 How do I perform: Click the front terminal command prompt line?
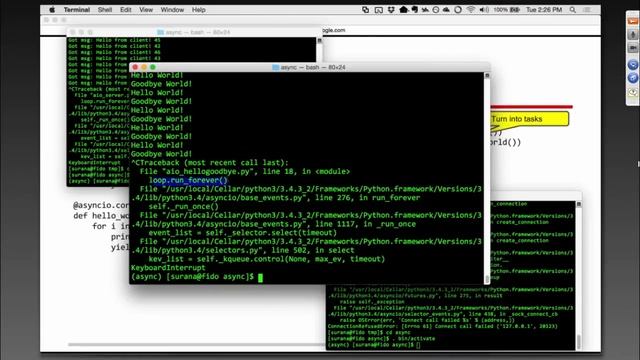coord(197,277)
